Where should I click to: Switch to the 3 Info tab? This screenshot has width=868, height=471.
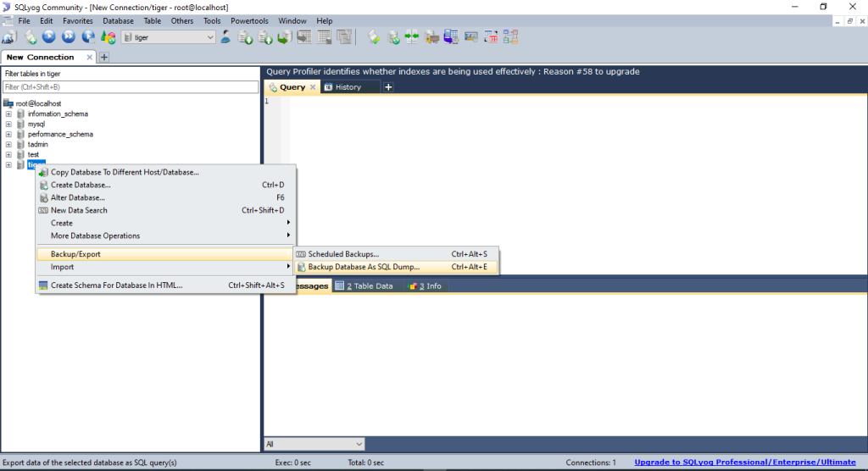426,286
